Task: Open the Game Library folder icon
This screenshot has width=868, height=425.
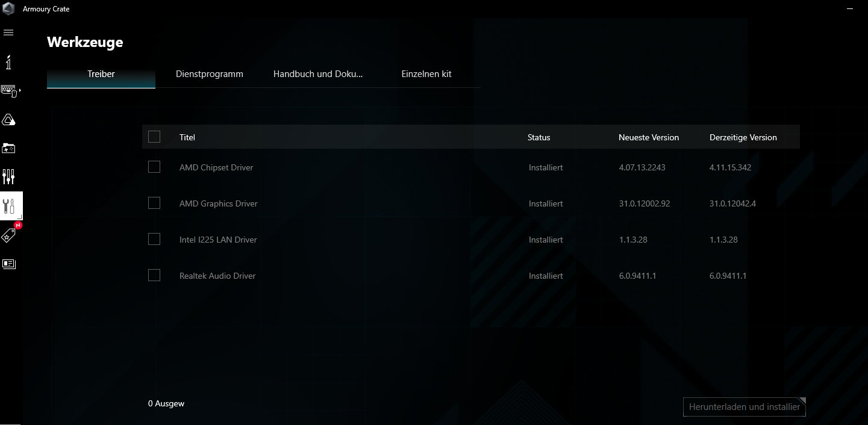Action: 8,148
